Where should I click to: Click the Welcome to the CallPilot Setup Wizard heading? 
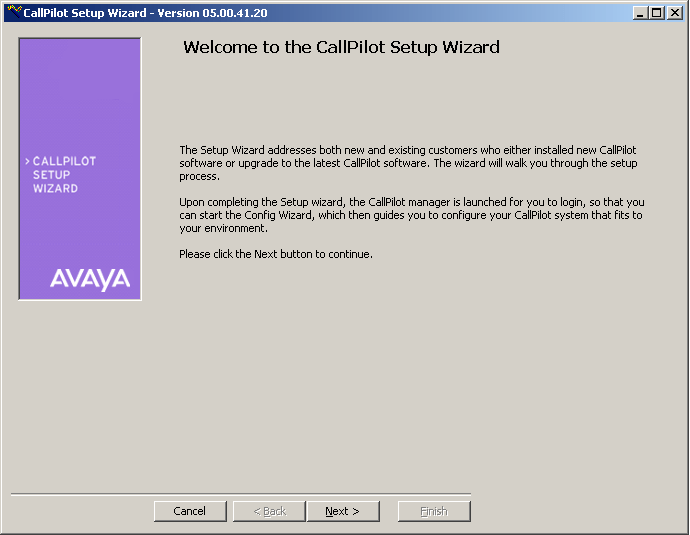[x=341, y=47]
